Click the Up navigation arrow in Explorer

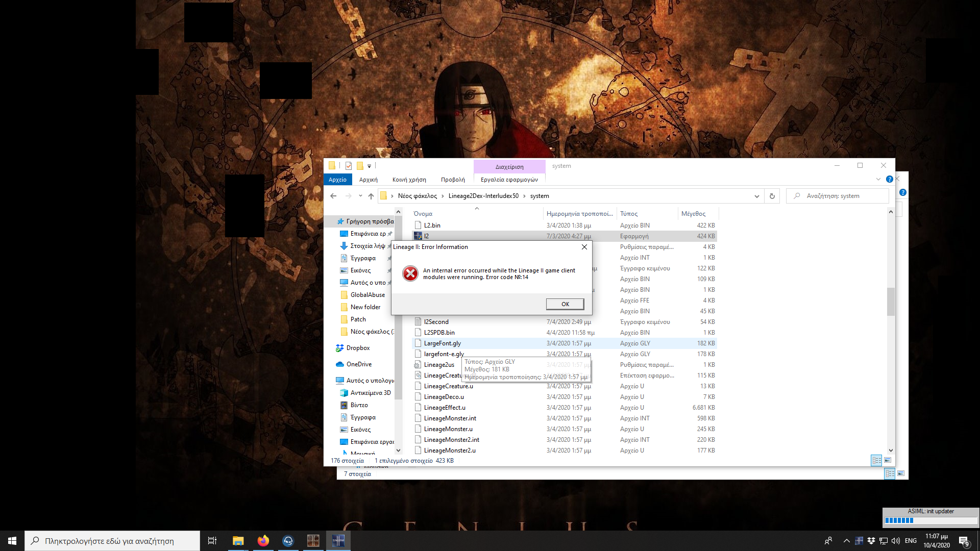370,196
